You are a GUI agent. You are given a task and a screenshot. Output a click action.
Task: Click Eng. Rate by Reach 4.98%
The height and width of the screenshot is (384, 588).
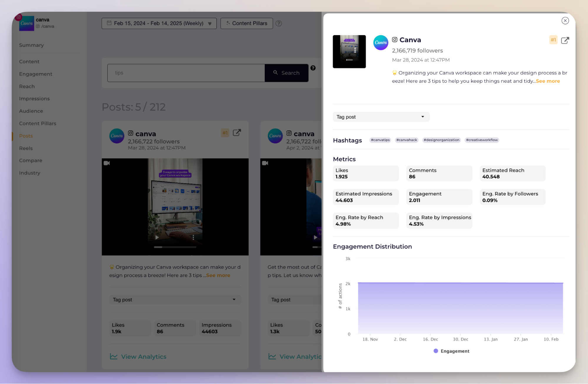click(x=366, y=221)
